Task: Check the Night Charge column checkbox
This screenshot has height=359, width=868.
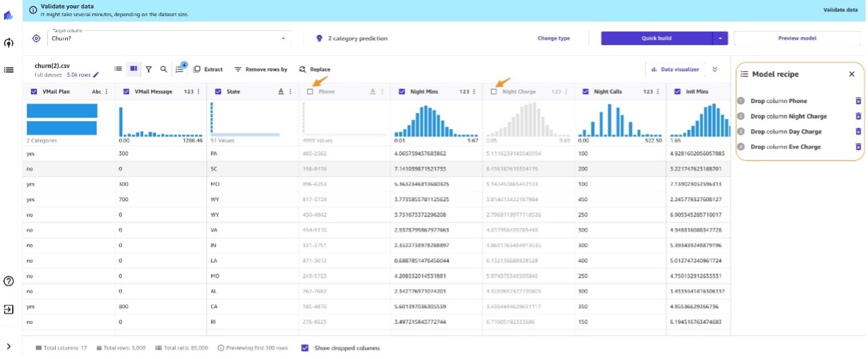Action: click(494, 91)
